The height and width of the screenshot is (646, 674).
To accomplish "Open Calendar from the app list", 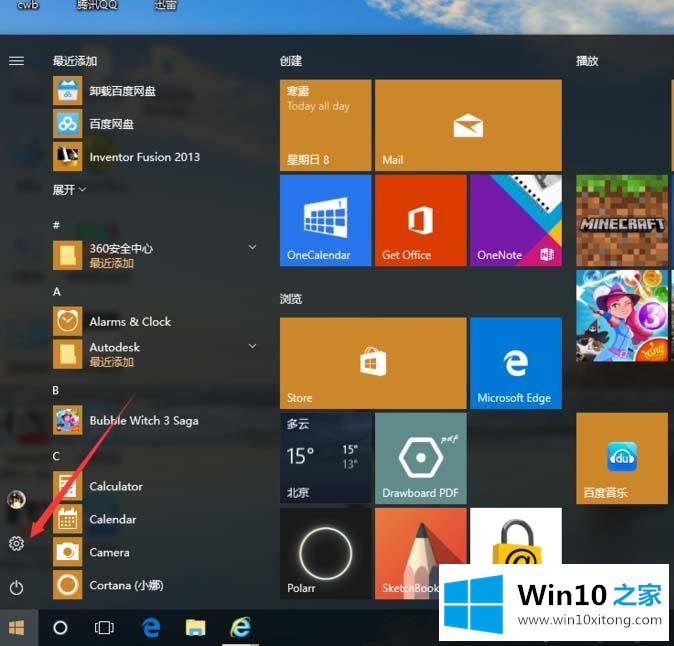I will coord(156,519).
